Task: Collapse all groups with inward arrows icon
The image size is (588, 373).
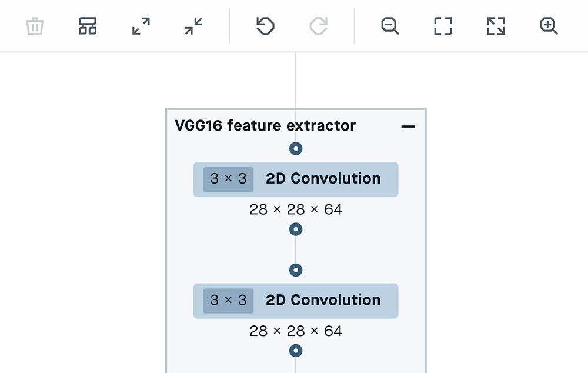Action: (x=193, y=26)
